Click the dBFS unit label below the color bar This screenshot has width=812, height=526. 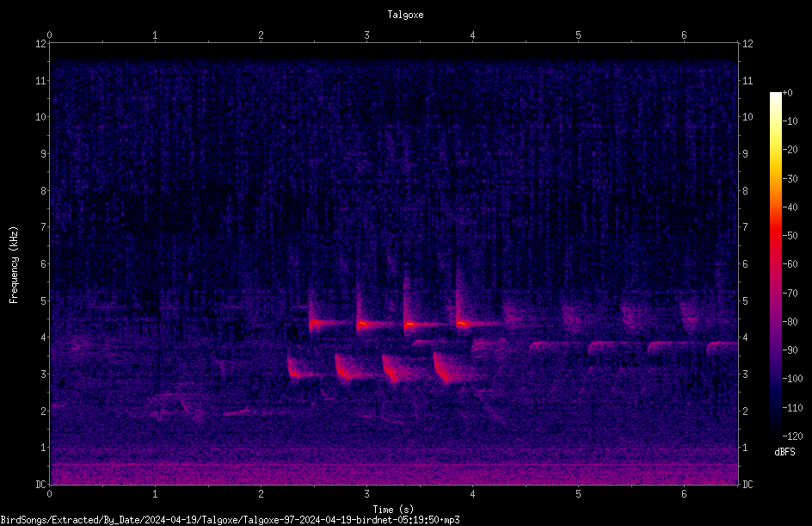tap(784, 452)
